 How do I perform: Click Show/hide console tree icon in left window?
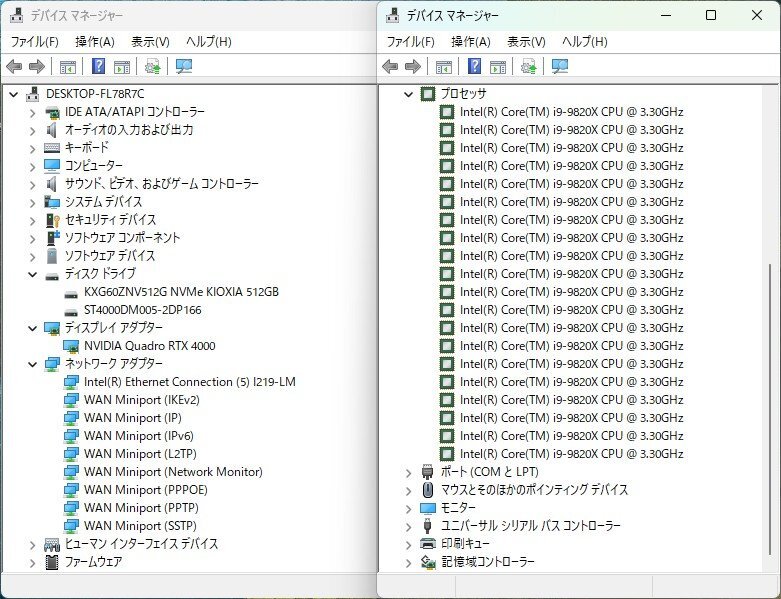(68, 66)
